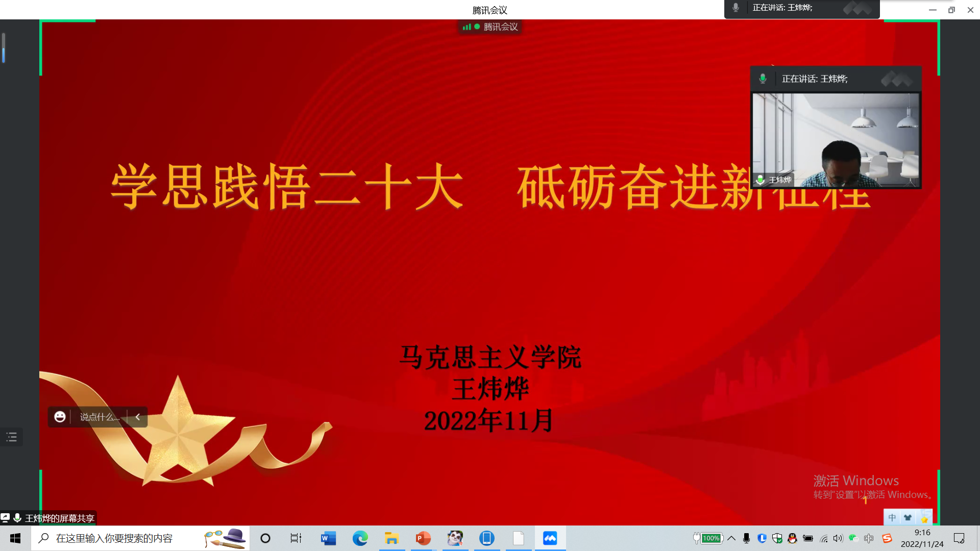980x551 pixels.
Task: Open PowerPoint from the taskbar
Action: pyautogui.click(x=423, y=538)
